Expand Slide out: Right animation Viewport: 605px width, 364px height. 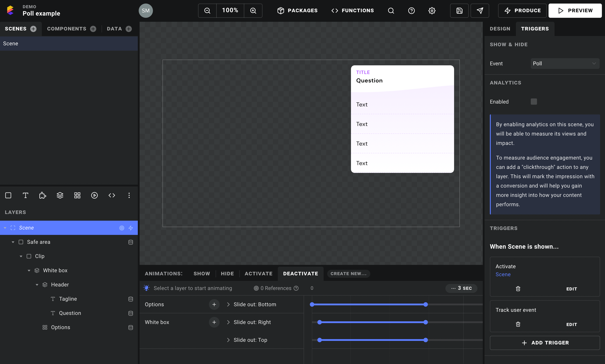(228, 322)
